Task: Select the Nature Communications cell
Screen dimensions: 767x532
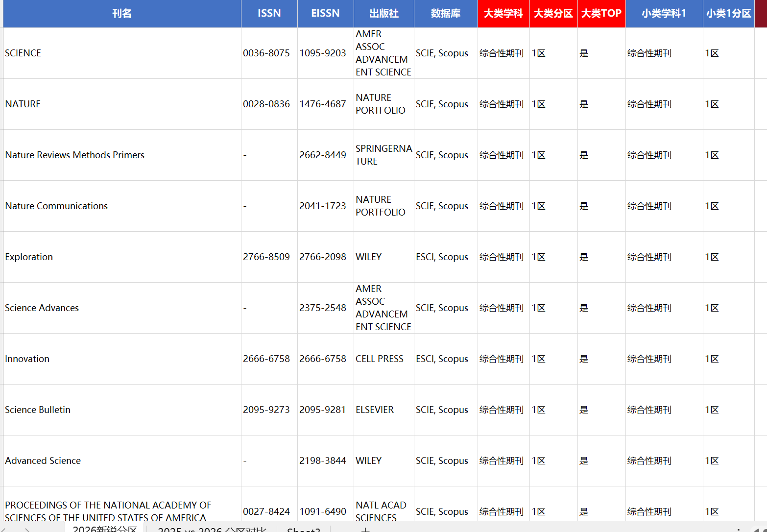Action: coord(122,206)
